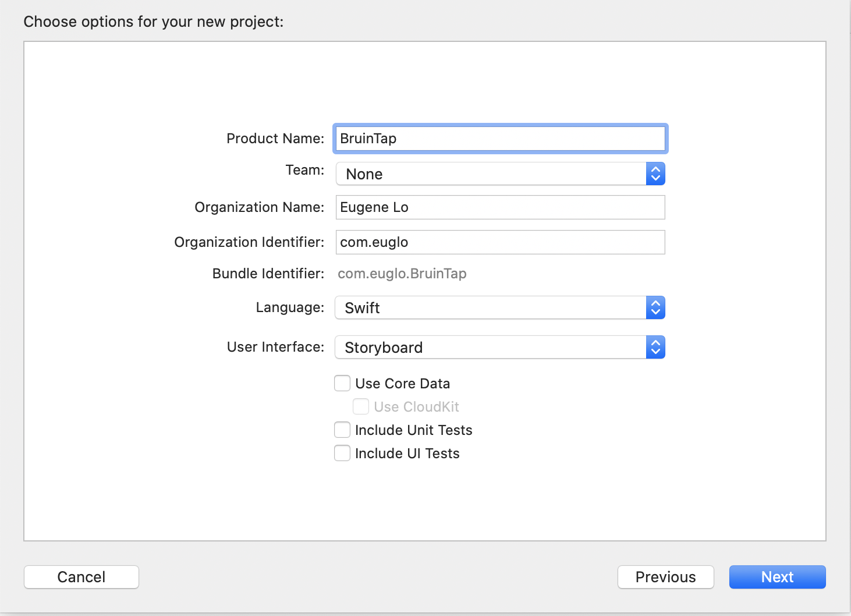Select the Organization Identifier text box
Viewport: 851px width, 616px height.
(500, 242)
